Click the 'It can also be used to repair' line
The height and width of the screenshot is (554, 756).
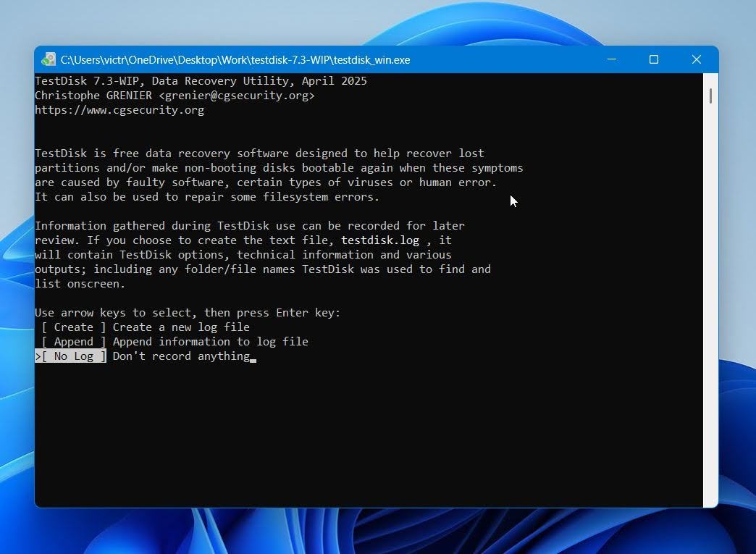[x=207, y=197]
